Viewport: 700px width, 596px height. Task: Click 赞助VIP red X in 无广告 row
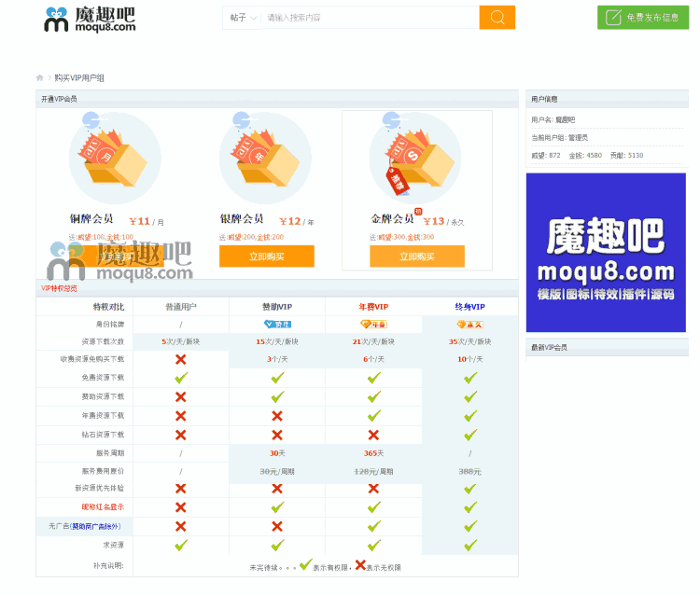tap(277, 526)
